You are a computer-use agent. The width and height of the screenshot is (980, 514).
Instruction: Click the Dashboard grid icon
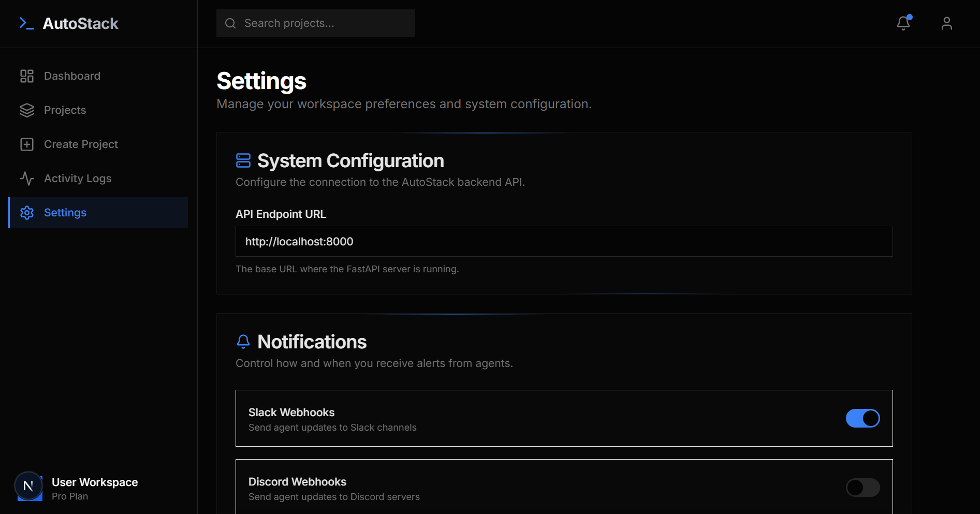pyautogui.click(x=27, y=76)
